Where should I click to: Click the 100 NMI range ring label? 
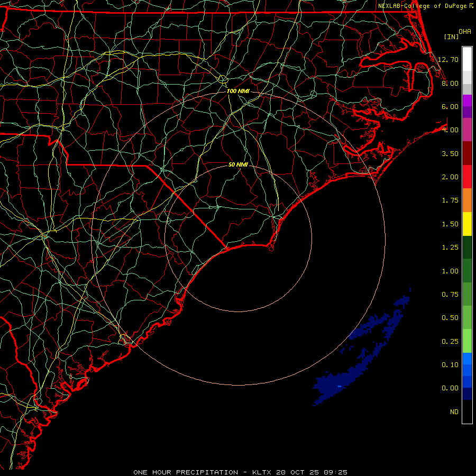238,91
